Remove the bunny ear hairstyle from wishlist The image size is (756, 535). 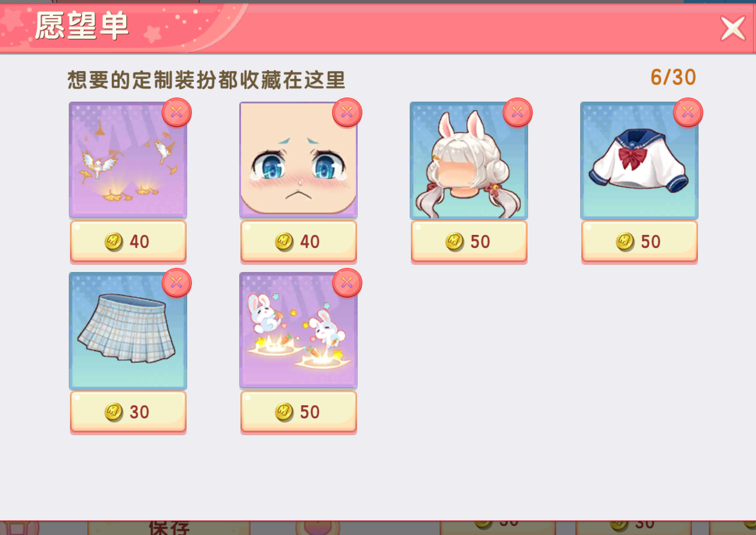pyautogui.click(x=518, y=112)
